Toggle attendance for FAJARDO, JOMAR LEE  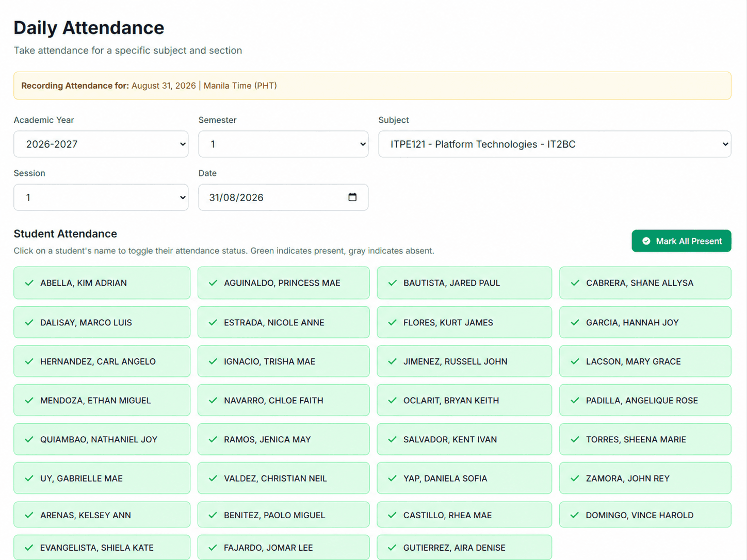pos(284,547)
